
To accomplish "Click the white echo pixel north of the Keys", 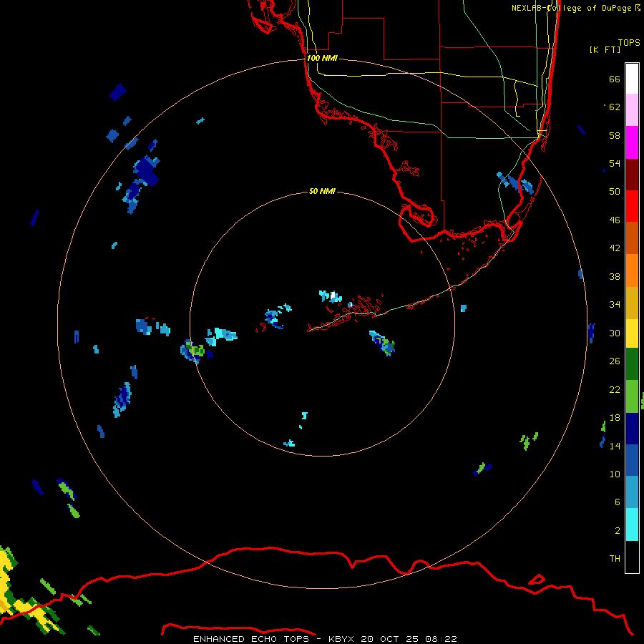I will (x=333, y=295).
